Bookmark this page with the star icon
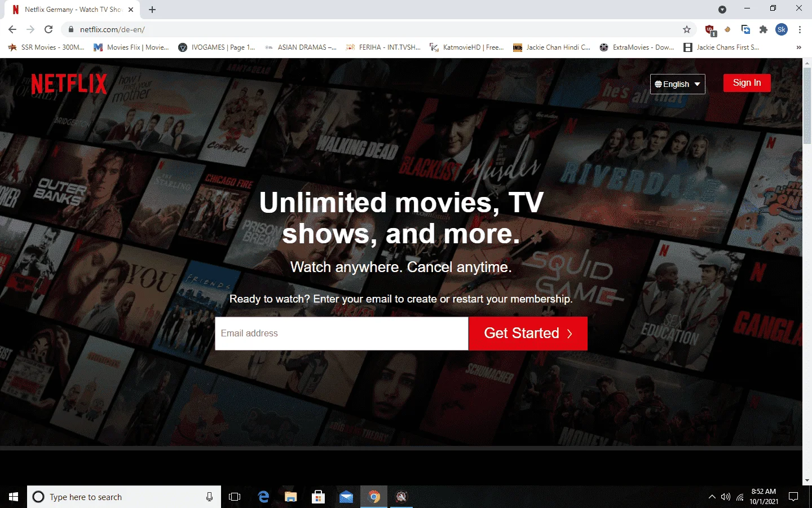 click(x=686, y=29)
